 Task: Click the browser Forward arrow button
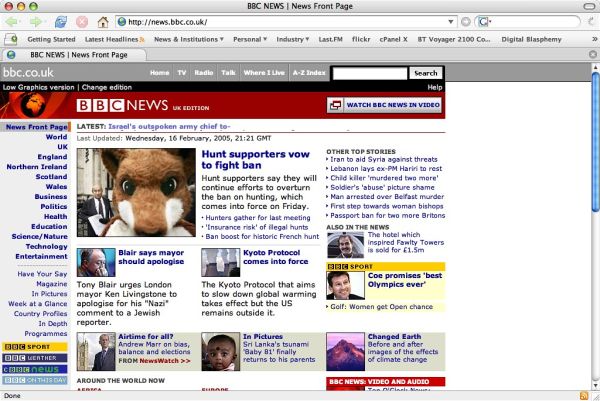click(36, 22)
